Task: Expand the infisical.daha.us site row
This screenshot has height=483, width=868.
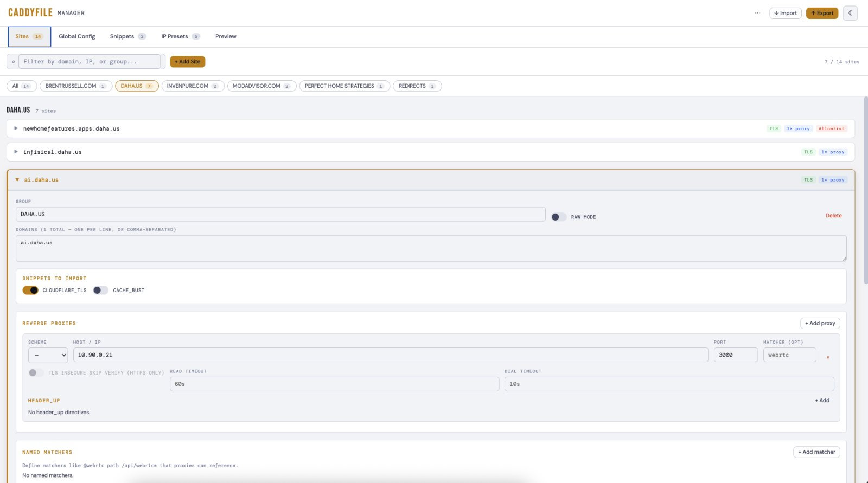Action: (431, 152)
